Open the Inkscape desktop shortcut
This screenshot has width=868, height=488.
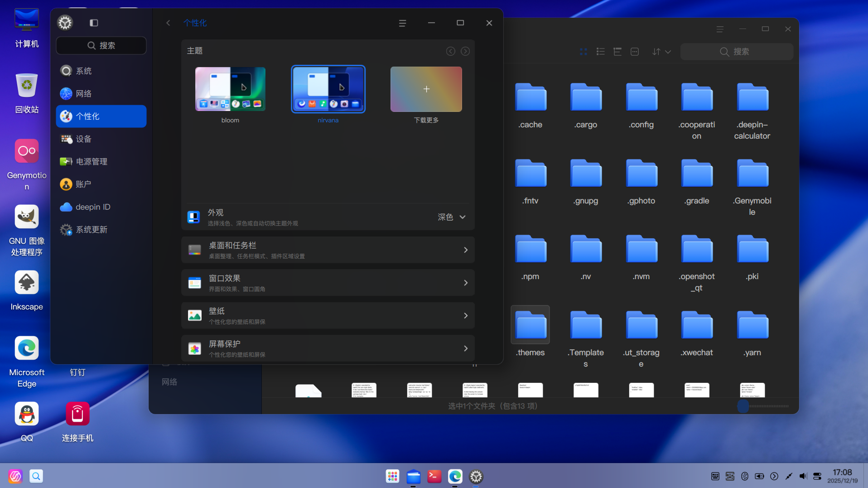(27, 290)
